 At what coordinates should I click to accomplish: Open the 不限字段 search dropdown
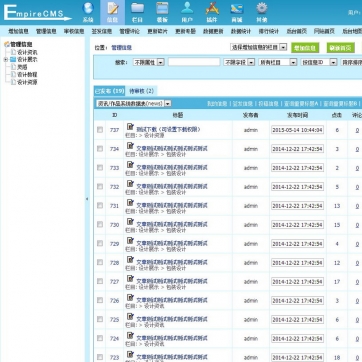pos(239,62)
